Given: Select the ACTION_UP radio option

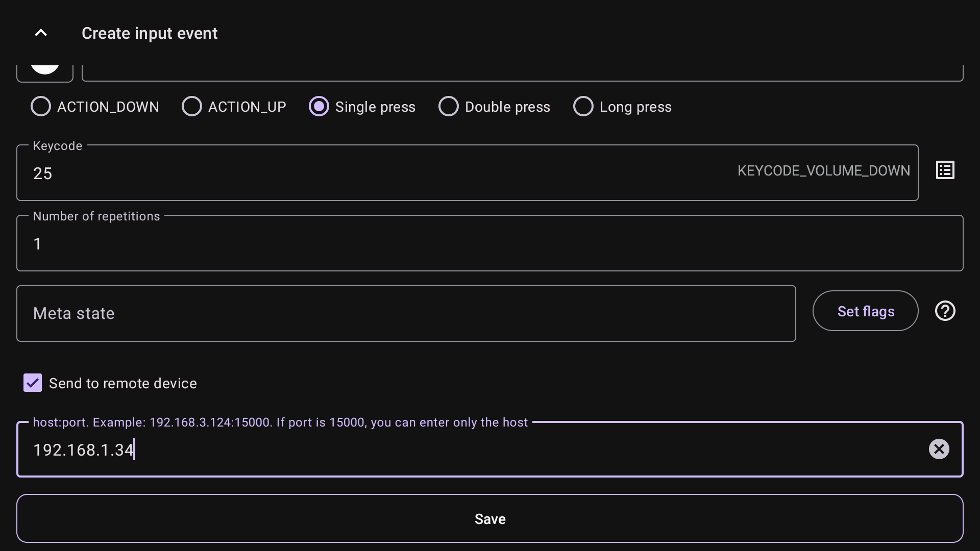Looking at the screenshot, I should (192, 107).
